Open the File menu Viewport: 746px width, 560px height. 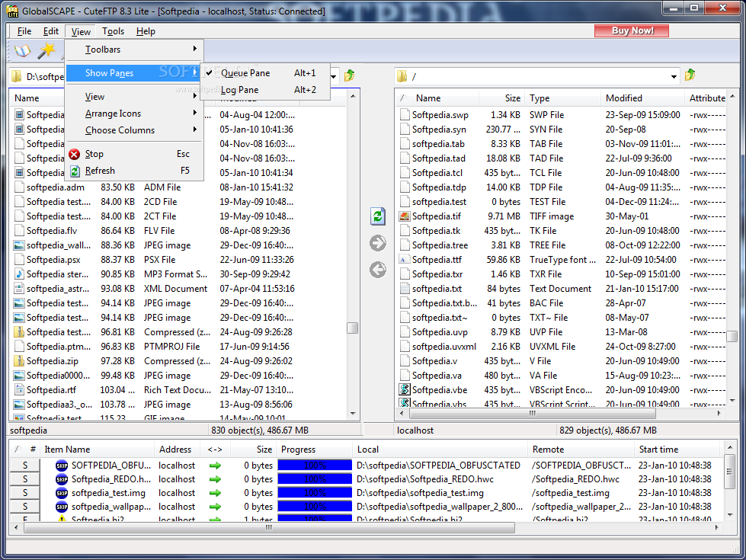(24, 31)
